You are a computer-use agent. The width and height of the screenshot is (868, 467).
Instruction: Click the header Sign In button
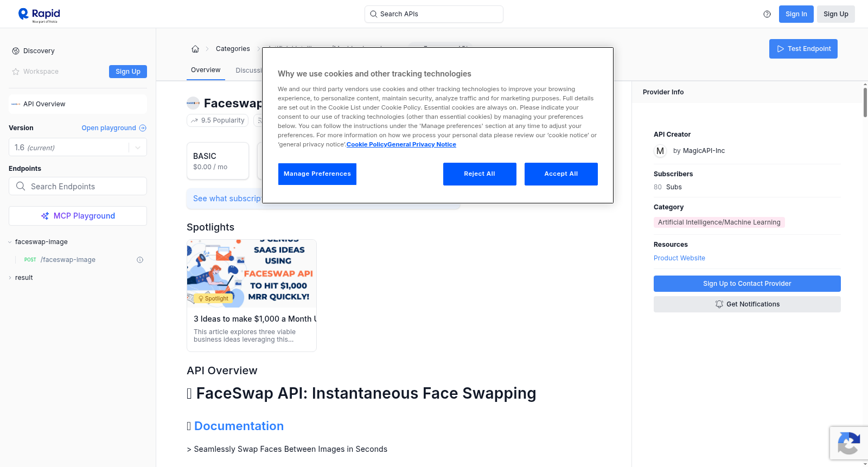pos(796,14)
